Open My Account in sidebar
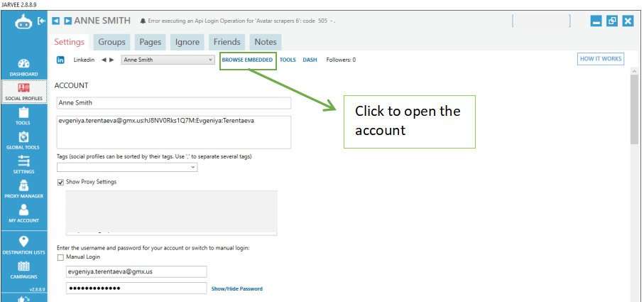Image resolution: width=644 pixels, height=302 pixels. (23, 214)
